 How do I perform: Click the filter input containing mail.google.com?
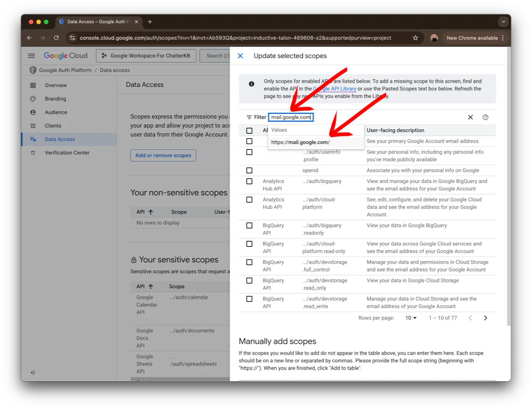pyautogui.click(x=291, y=117)
